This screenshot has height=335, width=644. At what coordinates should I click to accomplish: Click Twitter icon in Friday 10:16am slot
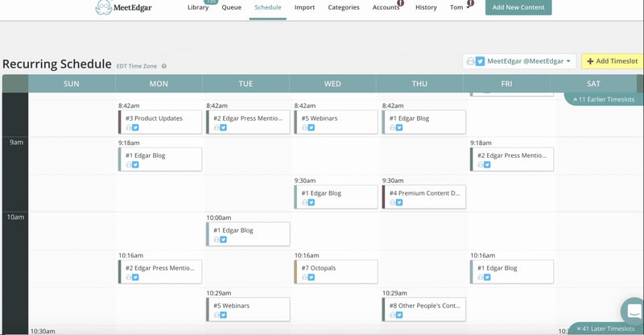(487, 278)
